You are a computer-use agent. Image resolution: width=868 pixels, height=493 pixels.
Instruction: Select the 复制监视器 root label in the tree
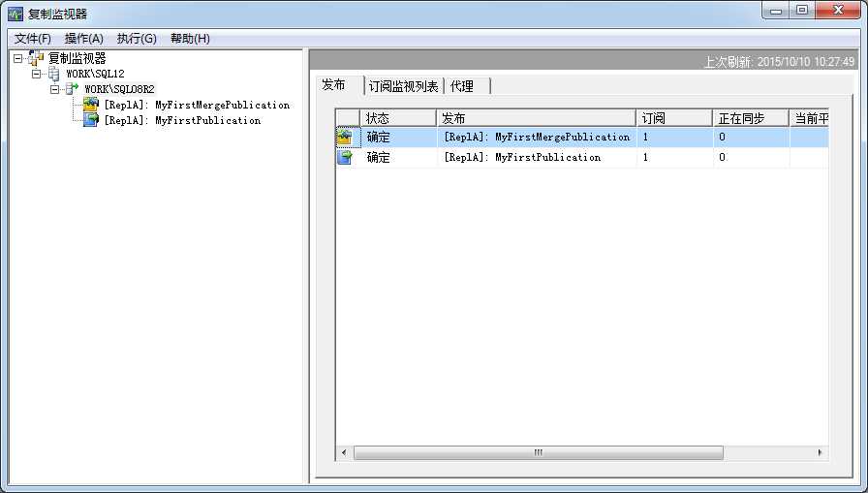pyautogui.click(x=77, y=58)
